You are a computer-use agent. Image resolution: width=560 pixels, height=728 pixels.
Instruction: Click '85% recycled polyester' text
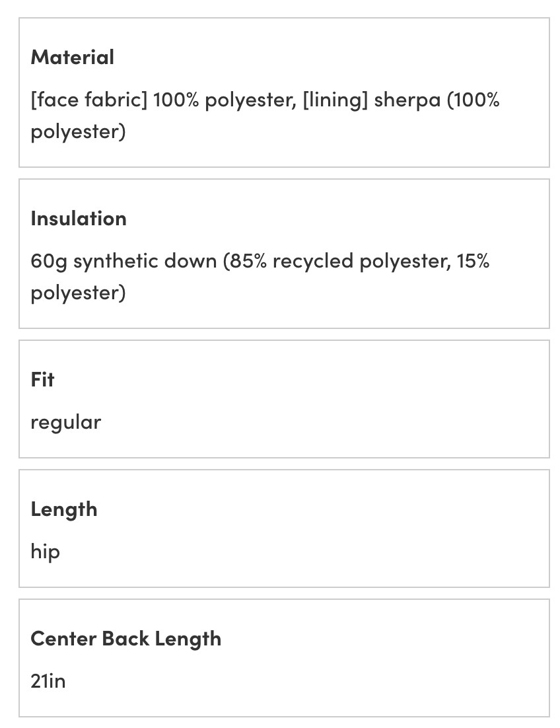337,262
